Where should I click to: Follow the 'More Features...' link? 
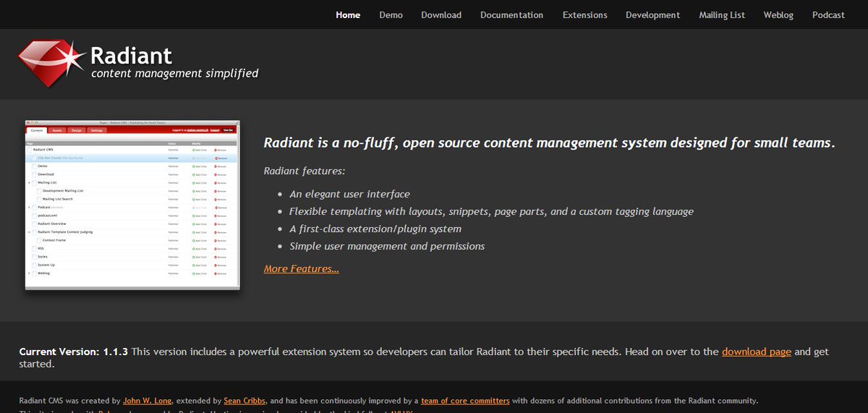coord(301,269)
